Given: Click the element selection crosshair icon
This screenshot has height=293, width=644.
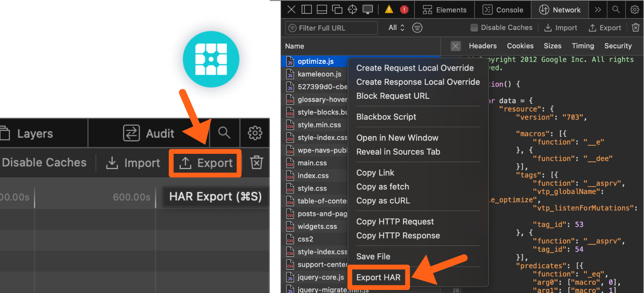Looking at the screenshot, I should pyautogui.click(x=352, y=10).
